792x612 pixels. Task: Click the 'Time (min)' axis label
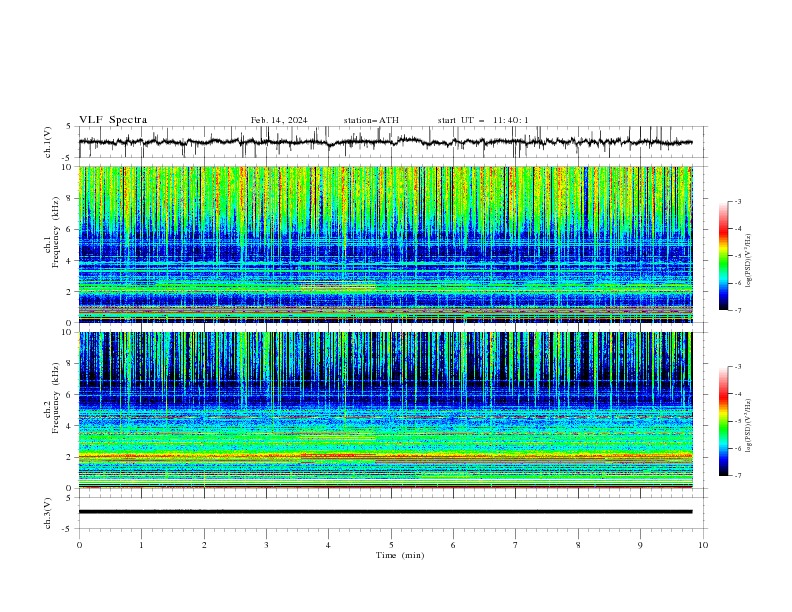[x=400, y=555]
